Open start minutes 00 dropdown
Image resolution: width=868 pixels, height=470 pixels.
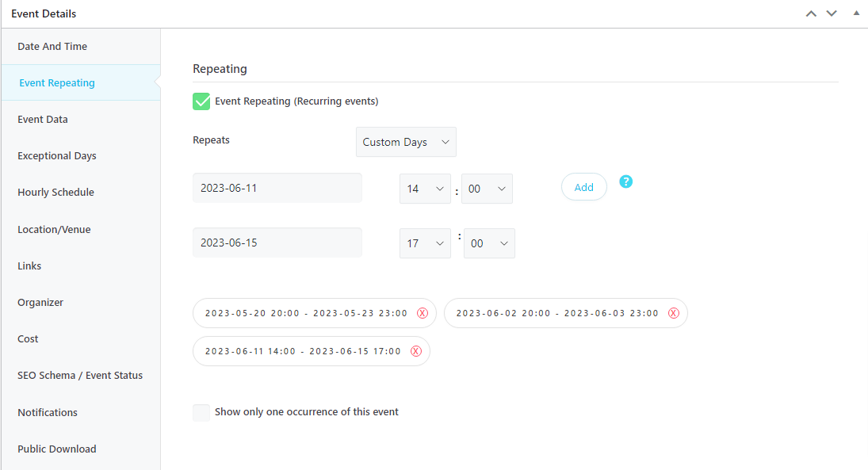[488, 189]
